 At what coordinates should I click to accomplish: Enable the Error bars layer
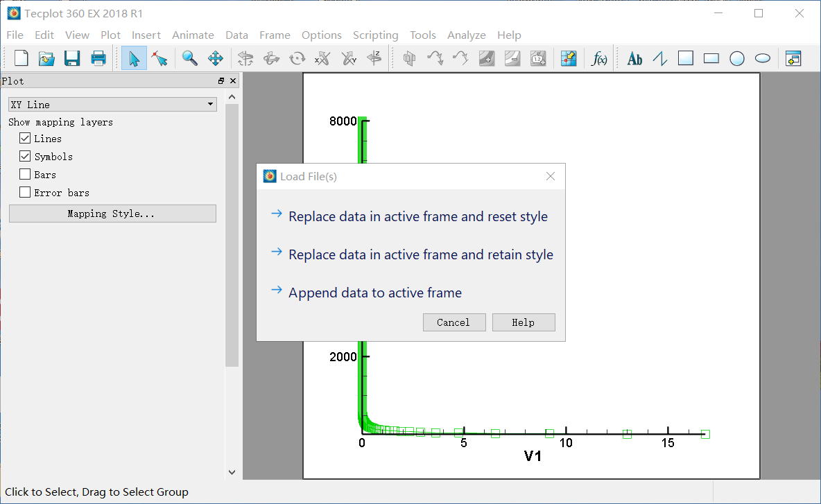[x=24, y=192]
